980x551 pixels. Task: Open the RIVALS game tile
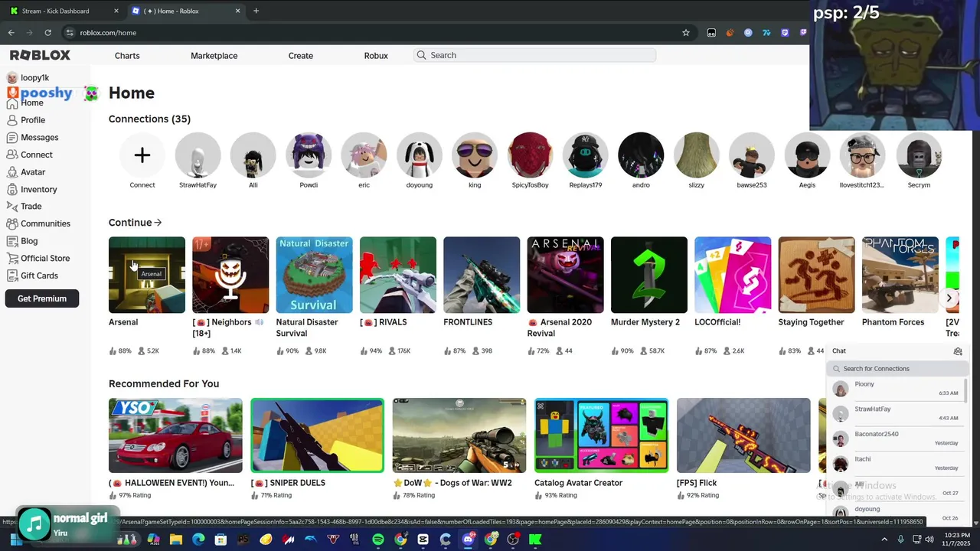398,275
